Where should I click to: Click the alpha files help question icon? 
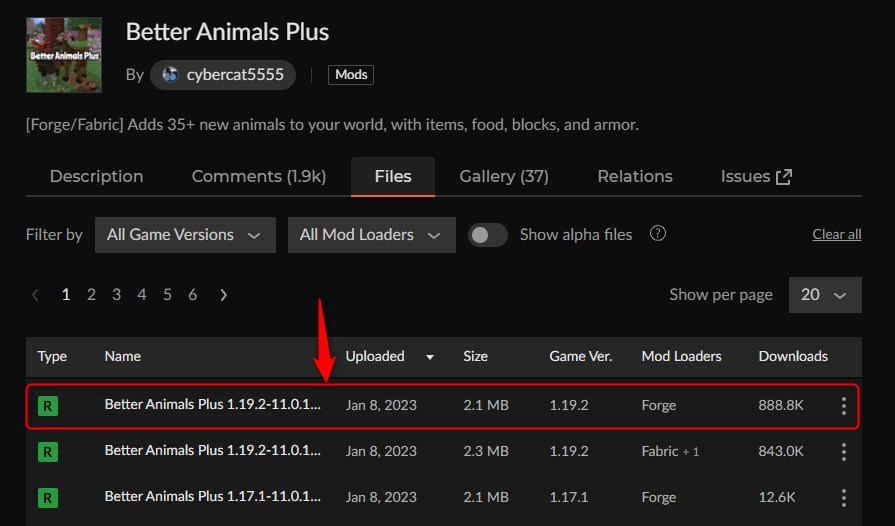pyautogui.click(x=658, y=234)
